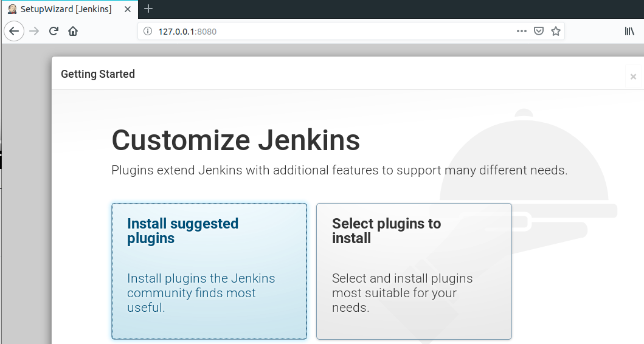Close the Getting Started dialog
This screenshot has width=644, height=344.
(633, 77)
